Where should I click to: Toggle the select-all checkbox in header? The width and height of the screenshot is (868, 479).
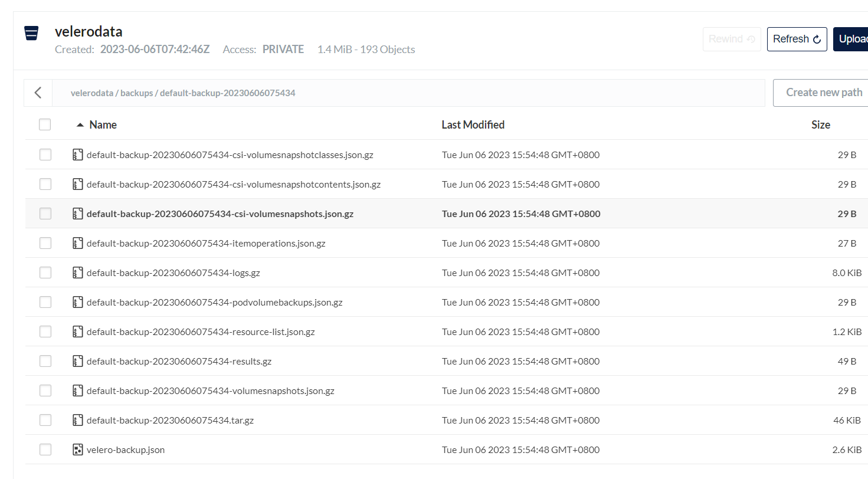tap(45, 125)
